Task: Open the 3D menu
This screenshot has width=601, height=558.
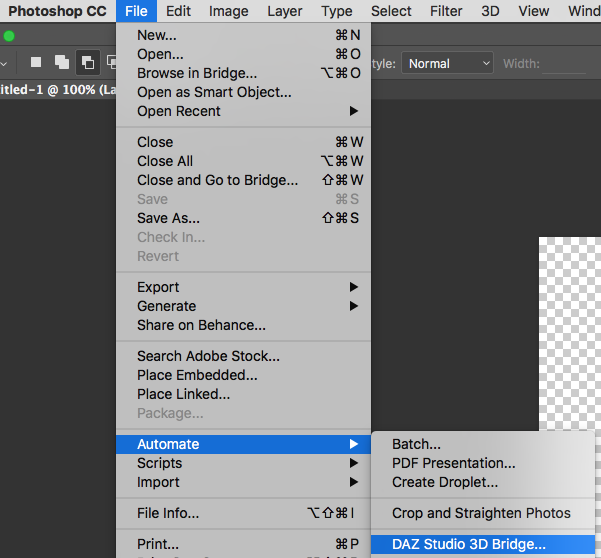Action: pyautogui.click(x=490, y=11)
